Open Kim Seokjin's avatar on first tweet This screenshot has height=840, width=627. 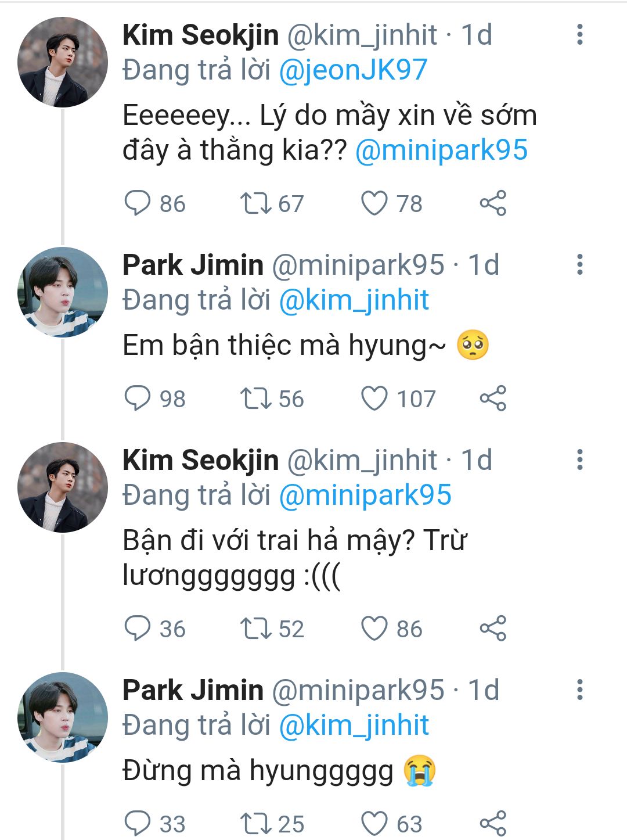[63, 62]
